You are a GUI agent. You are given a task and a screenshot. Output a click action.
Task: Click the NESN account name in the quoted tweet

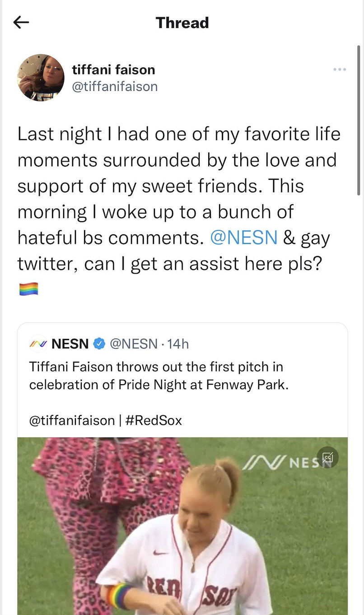(x=70, y=344)
